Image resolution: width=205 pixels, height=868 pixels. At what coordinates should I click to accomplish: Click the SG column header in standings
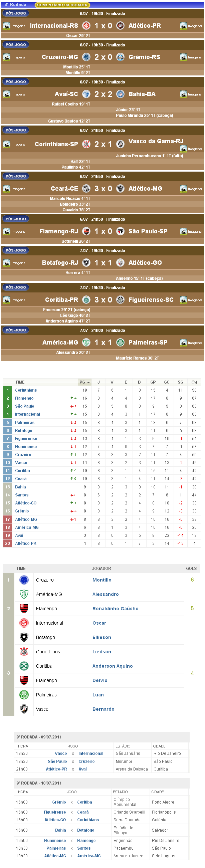(180, 382)
